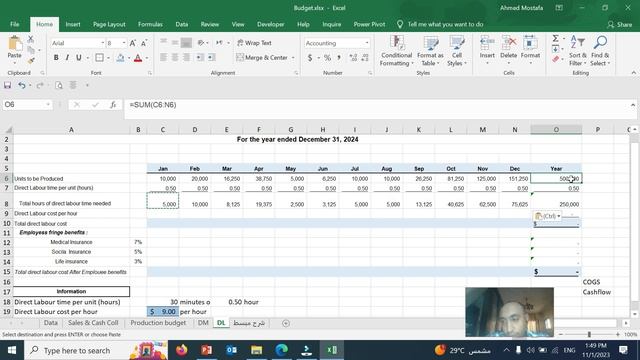Open the font size dropdown
640x360 pixels.
(x=124, y=43)
